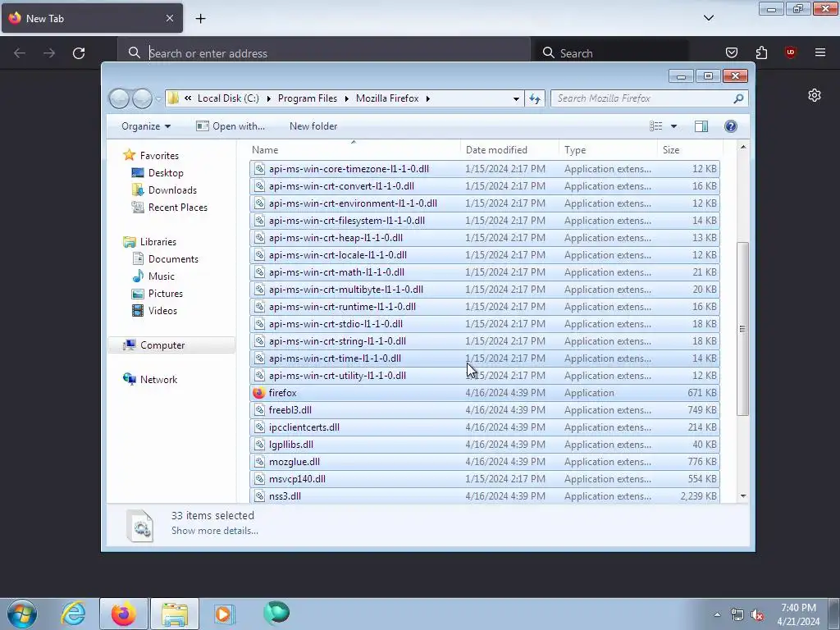Open Firefox extensions puzzle icon
The height and width of the screenshot is (630, 840).
(x=761, y=52)
